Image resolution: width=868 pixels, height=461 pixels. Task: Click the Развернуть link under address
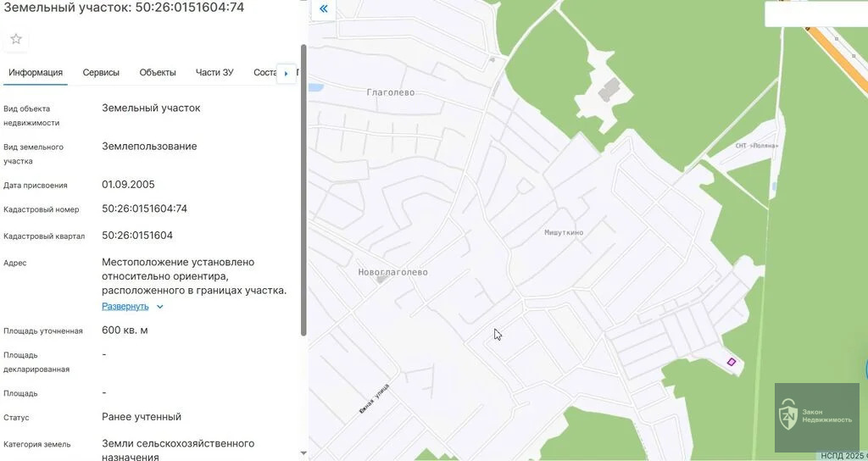point(125,307)
